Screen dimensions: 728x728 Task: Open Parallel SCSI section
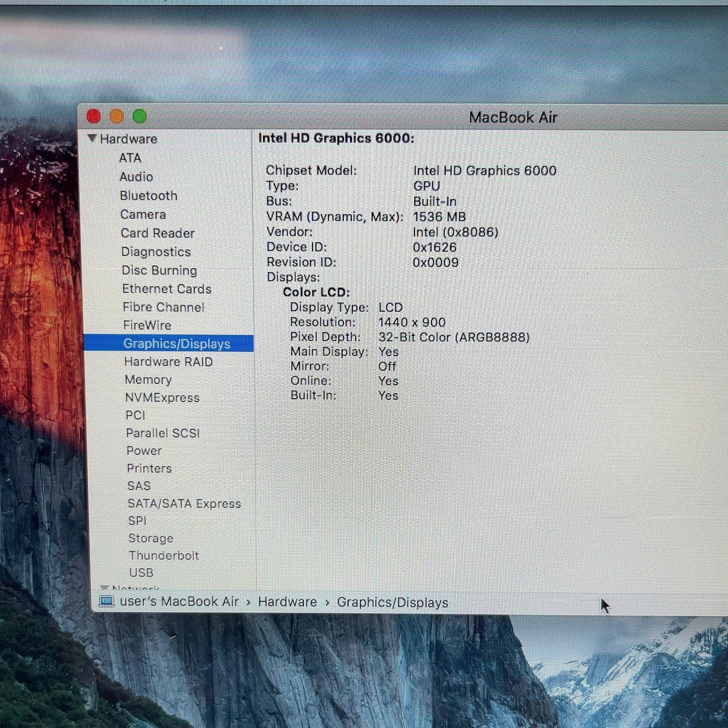tap(163, 433)
